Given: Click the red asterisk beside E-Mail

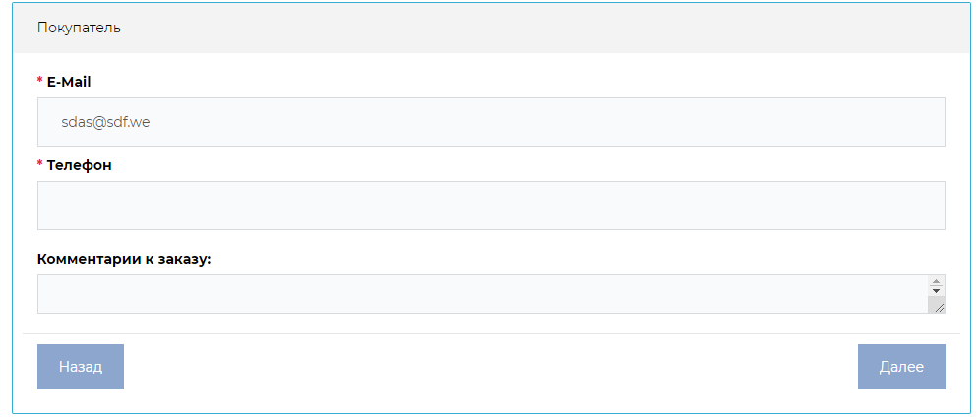Looking at the screenshot, I should (40, 82).
